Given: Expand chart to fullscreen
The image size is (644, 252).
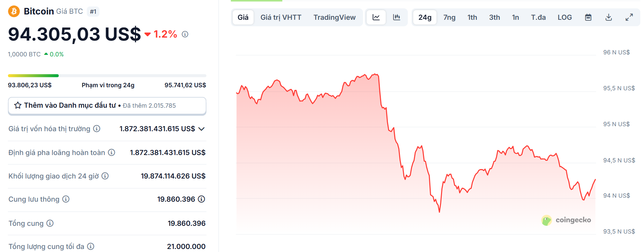Looking at the screenshot, I should pos(629,17).
